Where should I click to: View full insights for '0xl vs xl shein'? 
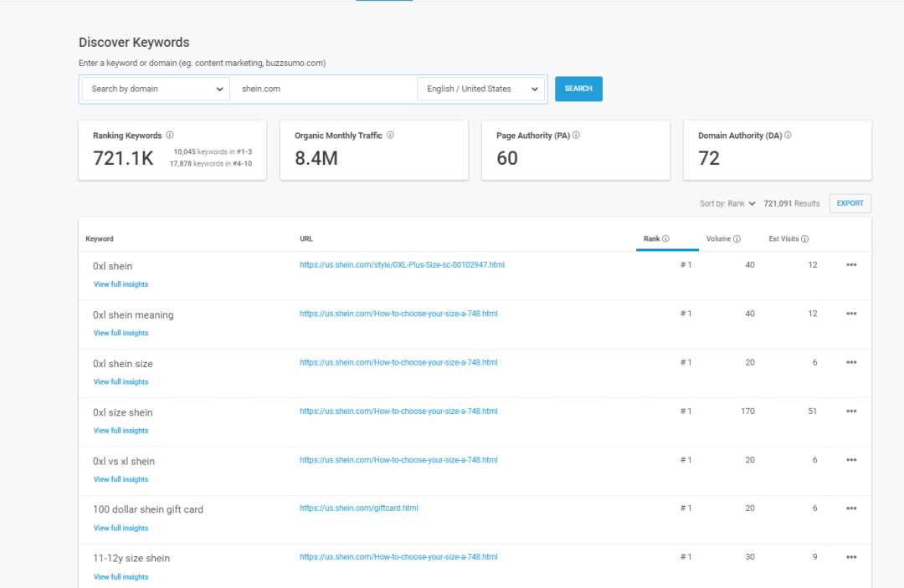(x=121, y=480)
